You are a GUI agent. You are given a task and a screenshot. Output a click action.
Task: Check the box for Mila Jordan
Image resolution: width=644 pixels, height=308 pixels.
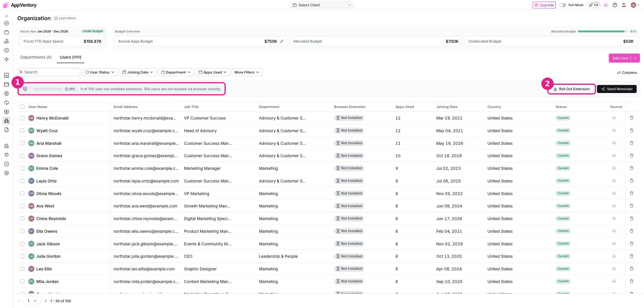(x=22, y=281)
